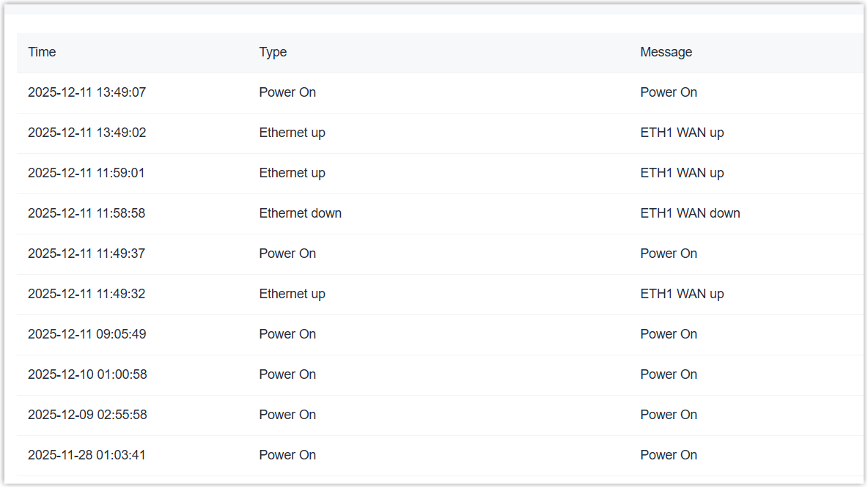Screen dimensions: 868x488
Task: Click the 2025-12-11 11:59:01 timestamp cell
Action: click(87, 173)
